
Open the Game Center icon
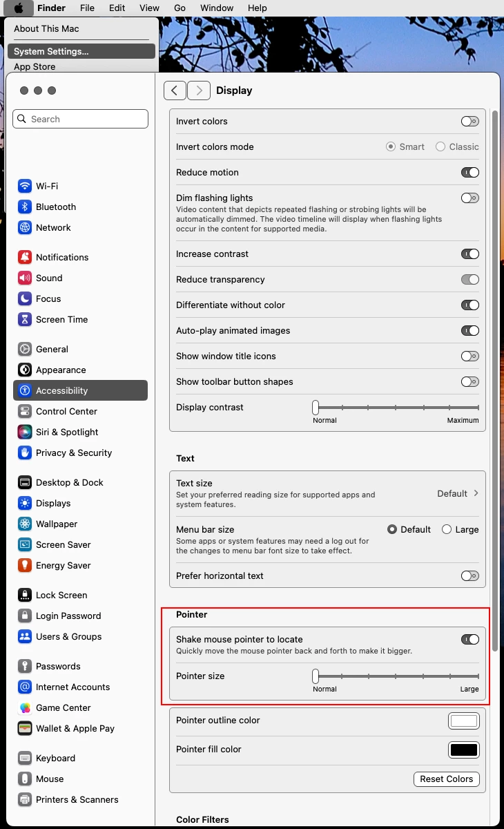(25, 707)
